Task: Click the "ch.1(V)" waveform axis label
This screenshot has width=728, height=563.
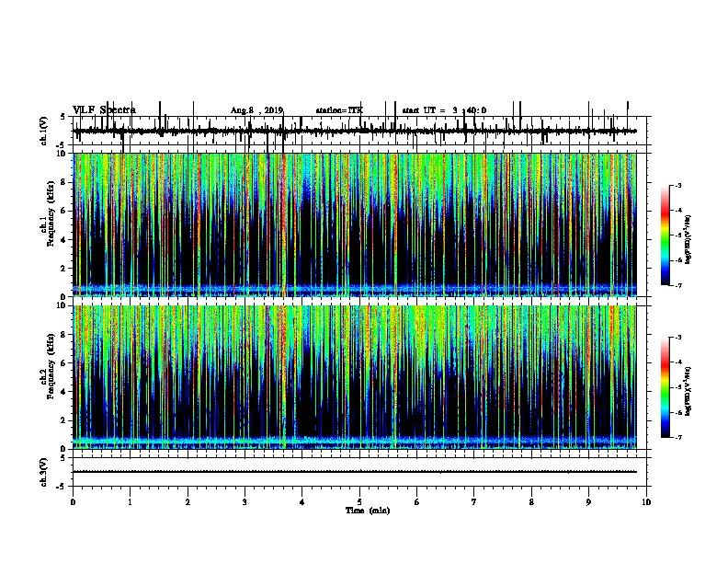Action: (43, 131)
